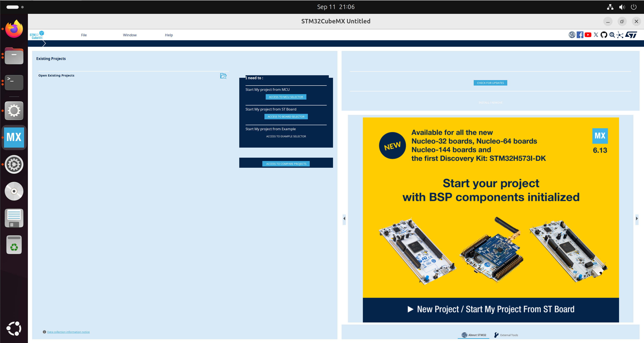The image size is (644, 343).
Task: Show previous banner with left arrow
Action: point(344,218)
